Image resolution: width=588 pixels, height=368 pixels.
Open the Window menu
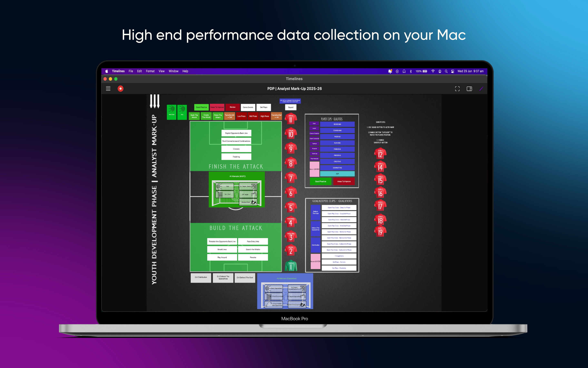(174, 71)
